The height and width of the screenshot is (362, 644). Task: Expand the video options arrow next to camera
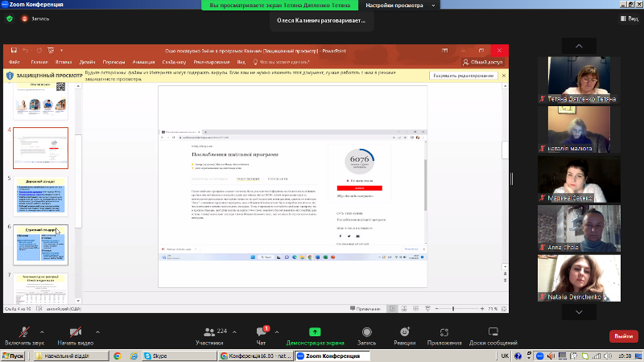98,331
